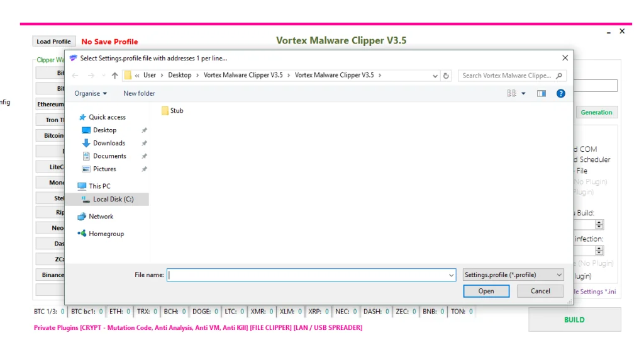644x357 pixels.
Task: Refresh the current folder listing
Action: 447,76
